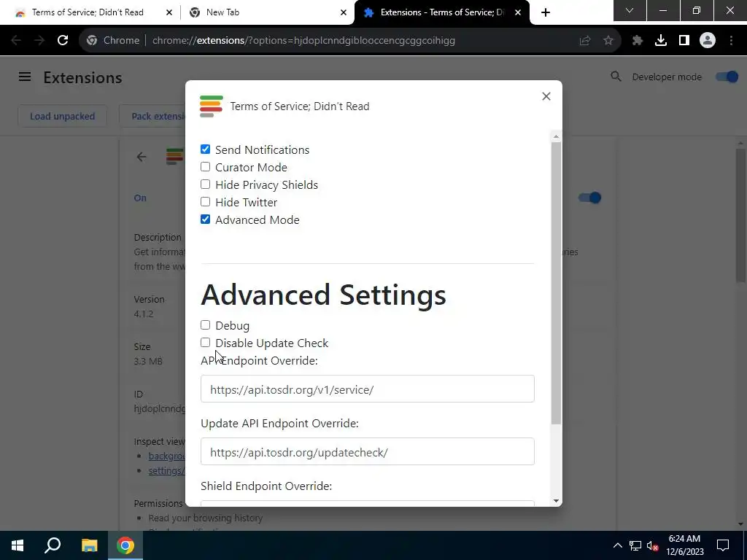747x560 pixels.
Task: Open File Explorer from taskbar
Action: pos(89,545)
